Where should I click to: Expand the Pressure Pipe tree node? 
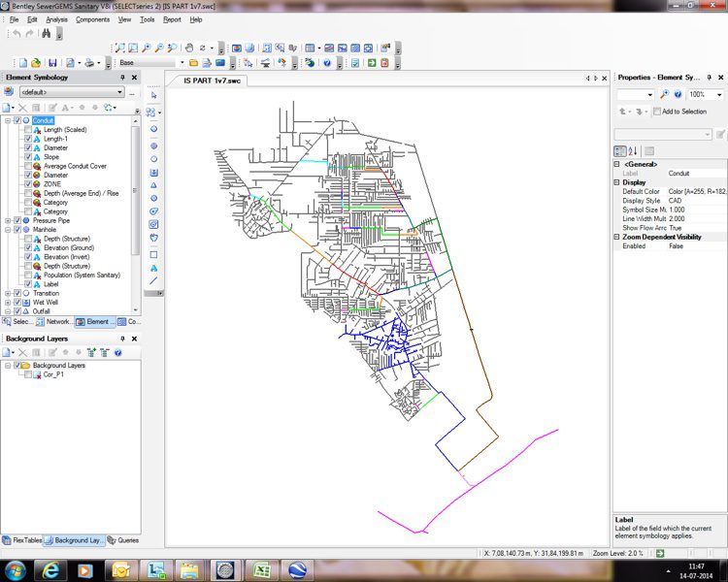coord(7,220)
